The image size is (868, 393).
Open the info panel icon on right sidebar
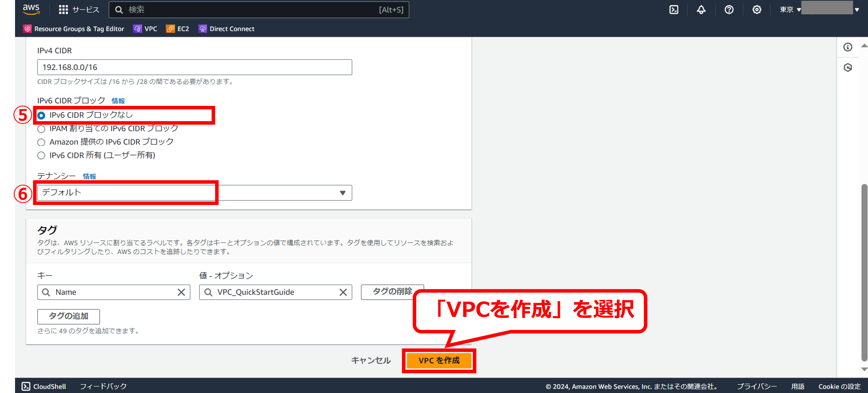tap(848, 47)
